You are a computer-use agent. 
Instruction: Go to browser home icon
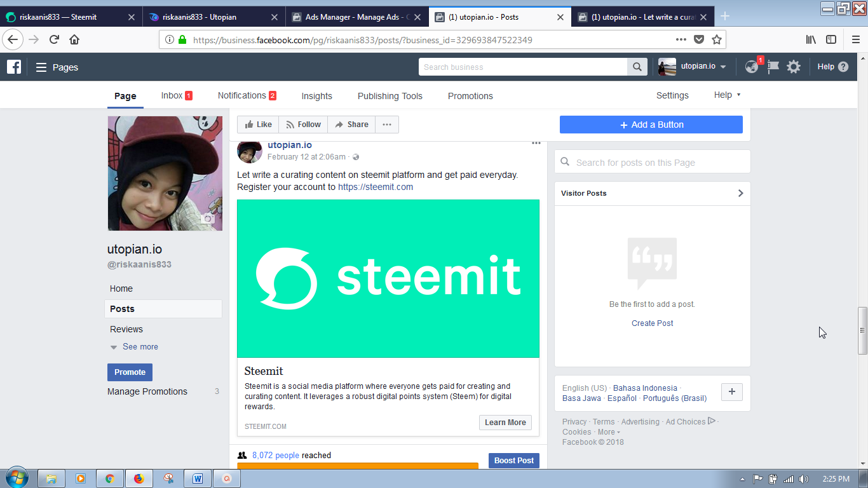[74, 39]
